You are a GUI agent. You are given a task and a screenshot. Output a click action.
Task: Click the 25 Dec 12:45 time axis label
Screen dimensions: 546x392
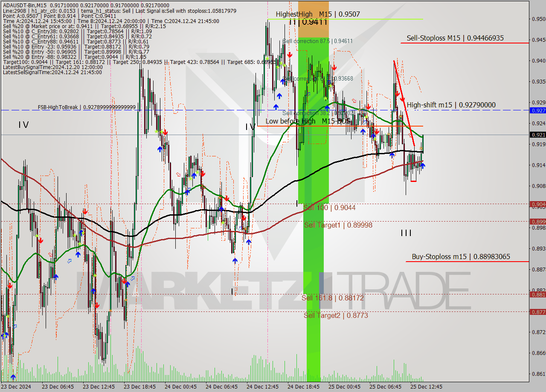pyautogui.click(x=426, y=387)
